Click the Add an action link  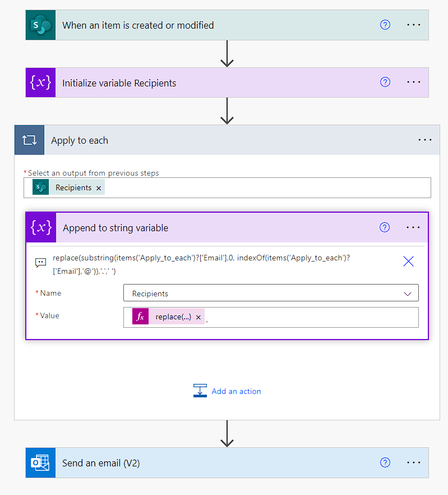pyautogui.click(x=235, y=391)
